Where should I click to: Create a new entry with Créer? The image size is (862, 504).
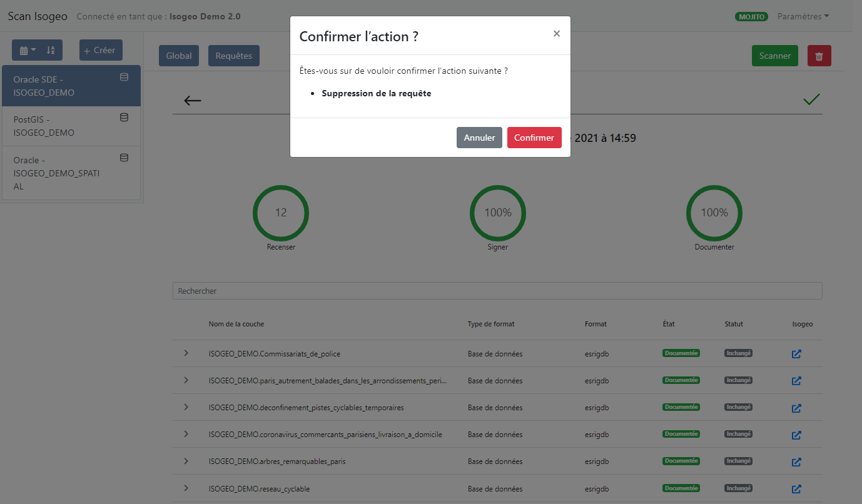coord(101,50)
